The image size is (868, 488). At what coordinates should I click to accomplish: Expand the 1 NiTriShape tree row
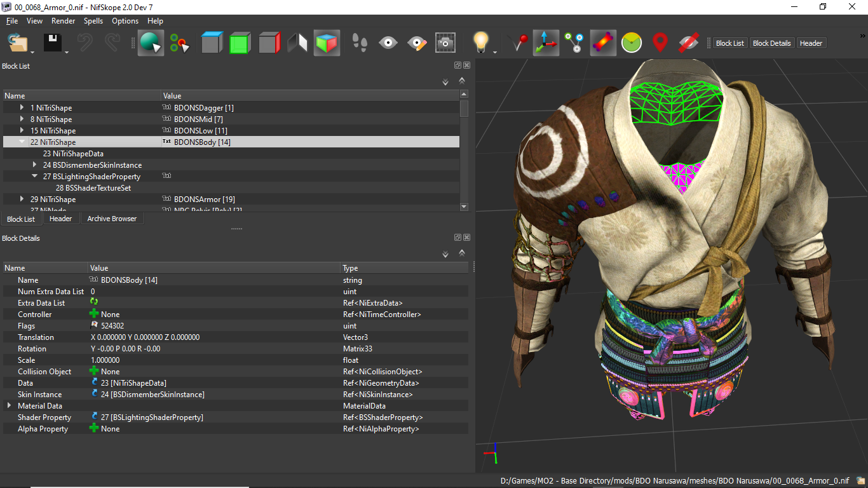point(22,107)
